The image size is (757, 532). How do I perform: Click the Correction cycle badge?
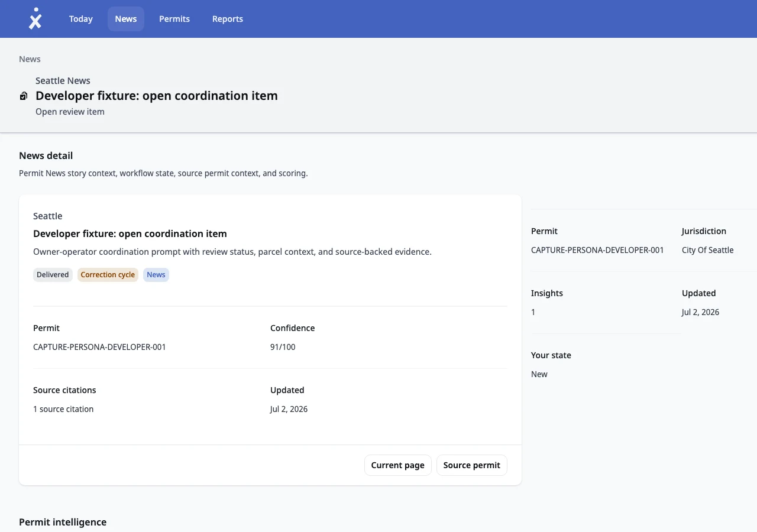pyautogui.click(x=108, y=275)
